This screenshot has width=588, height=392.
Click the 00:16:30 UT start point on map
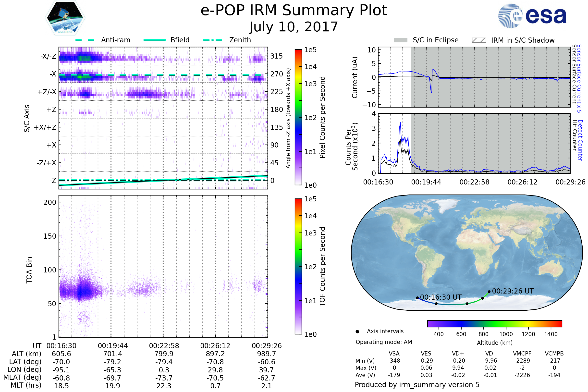pos(417,298)
